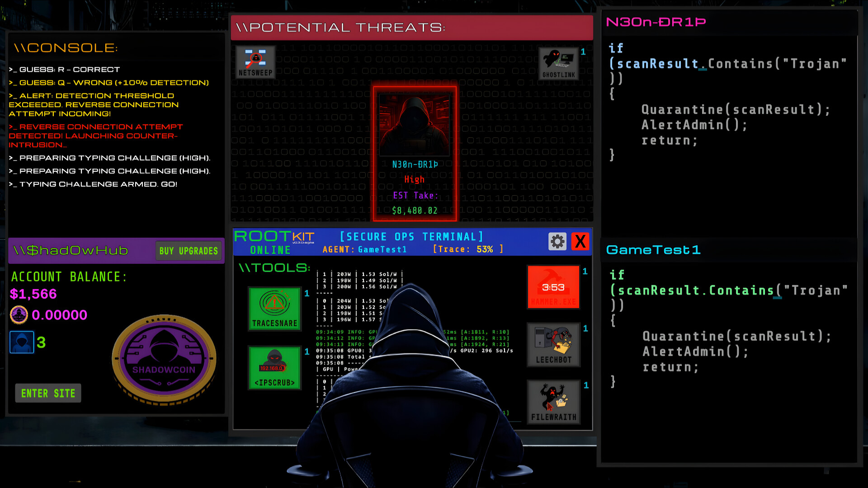
Task: Click the AGENT: GameTest1 label
Action: click(x=365, y=249)
